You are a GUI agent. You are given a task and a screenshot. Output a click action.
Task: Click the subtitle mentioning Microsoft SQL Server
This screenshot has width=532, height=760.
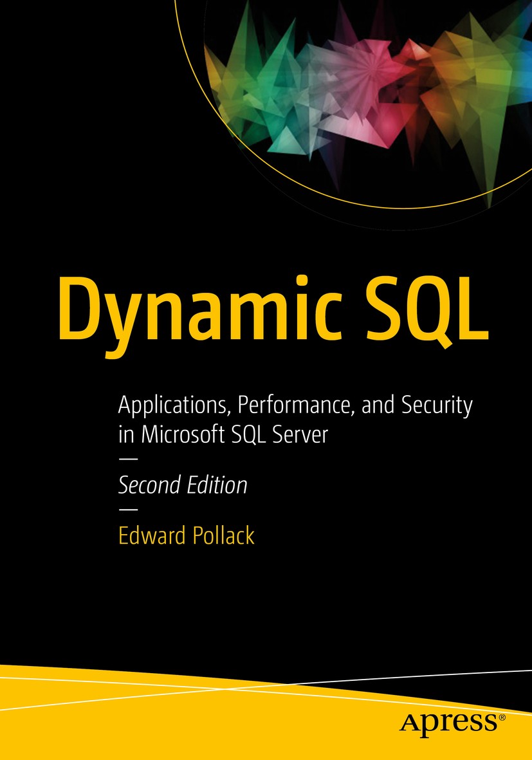pyautogui.click(x=295, y=418)
